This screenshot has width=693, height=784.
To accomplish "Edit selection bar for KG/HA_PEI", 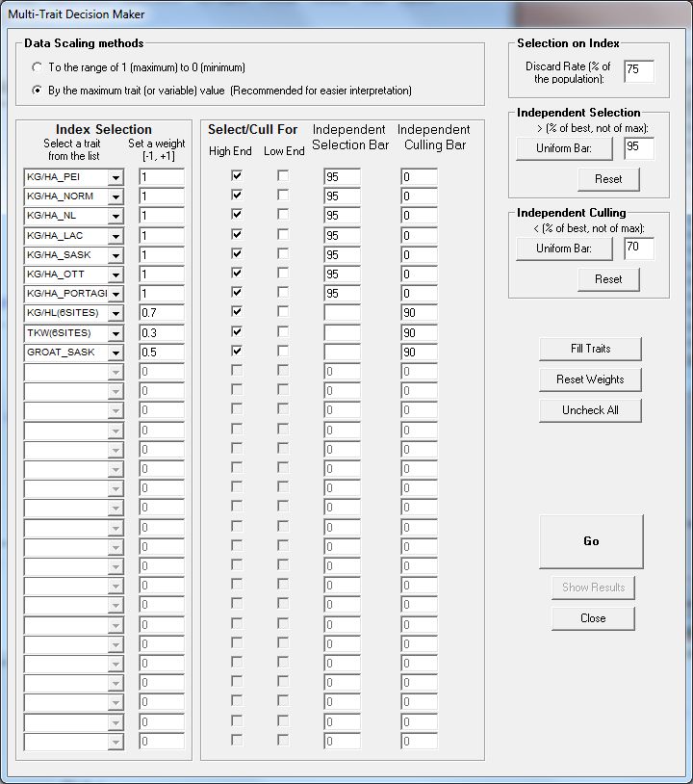I will coord(342,177).
